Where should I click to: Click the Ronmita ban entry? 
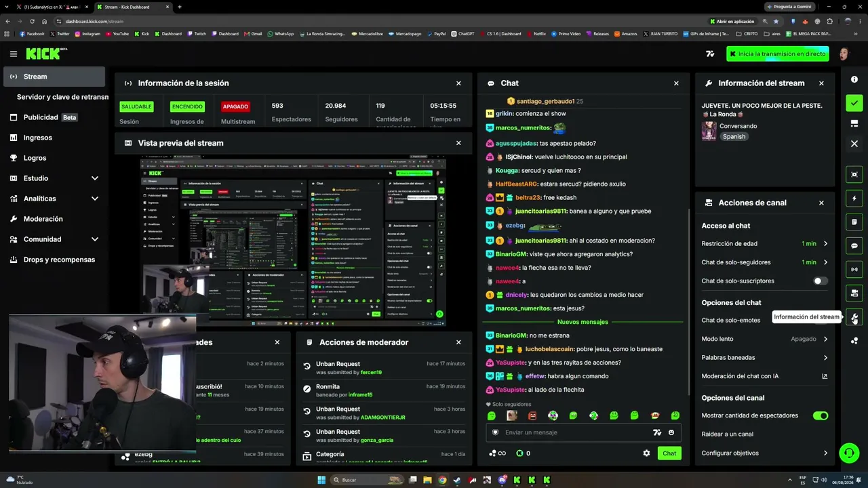click(x=384, y=390)
